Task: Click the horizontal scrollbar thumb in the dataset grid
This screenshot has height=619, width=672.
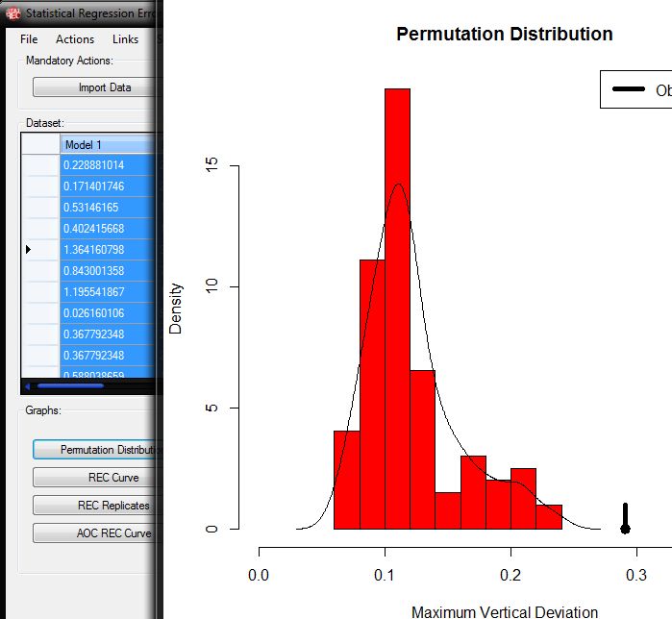Action: (x=70, y=386)
